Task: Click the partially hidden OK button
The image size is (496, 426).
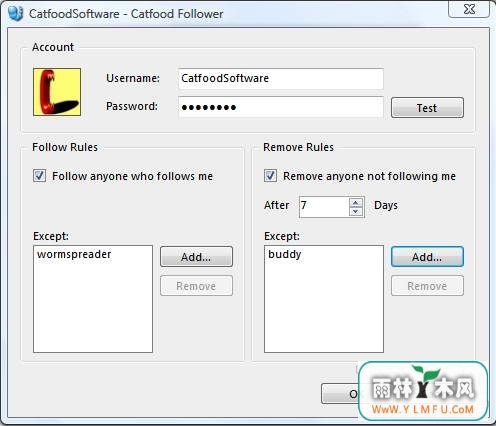Action: pos(340,394)
